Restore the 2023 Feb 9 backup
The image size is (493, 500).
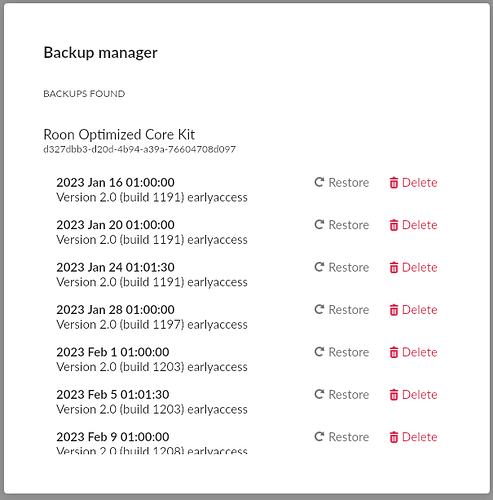(x=342, y=437)
